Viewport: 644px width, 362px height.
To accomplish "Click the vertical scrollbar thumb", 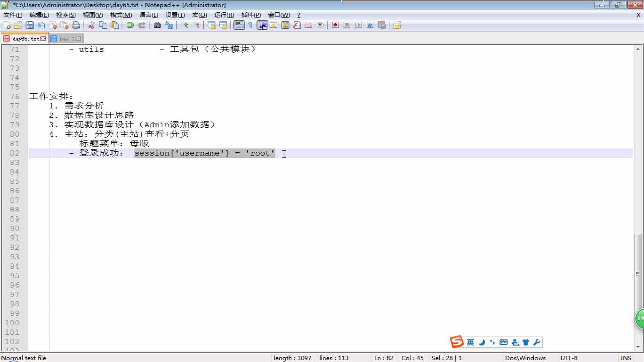I will pyautogui.click(x=638, y=274).
